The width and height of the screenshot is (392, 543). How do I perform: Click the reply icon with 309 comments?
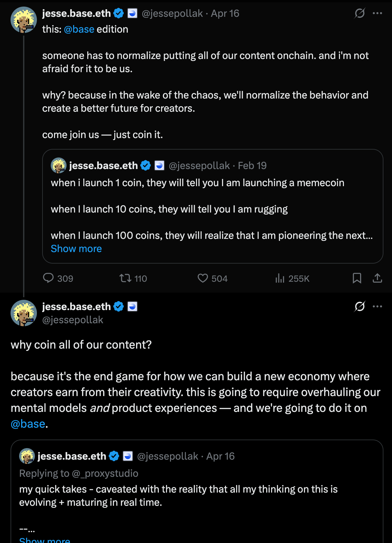tap(48, 278)
